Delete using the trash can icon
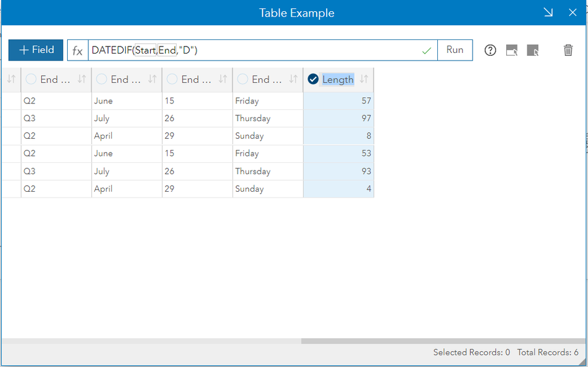This screenshot has height=367, width=588. click(x=568, y=51)
